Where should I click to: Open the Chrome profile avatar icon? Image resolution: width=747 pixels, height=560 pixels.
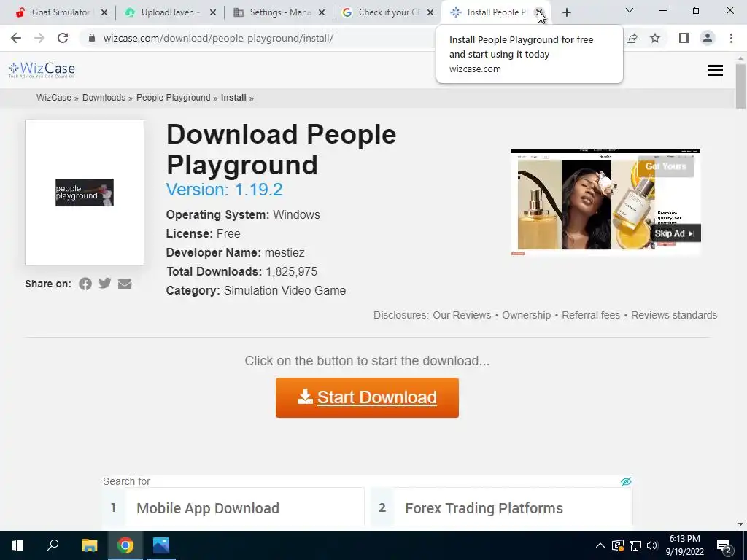tap(708, 38)
